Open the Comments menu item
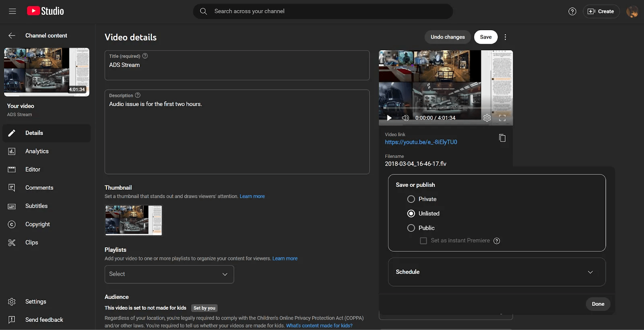 coord(47,188)
